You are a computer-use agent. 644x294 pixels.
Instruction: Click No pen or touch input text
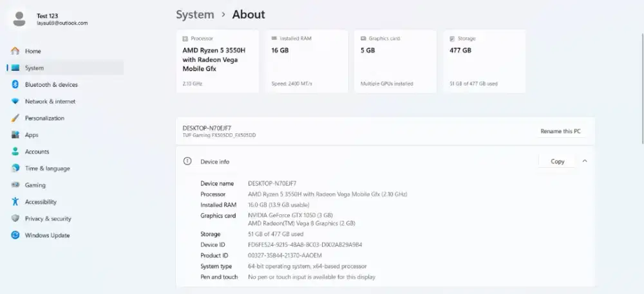pyautogui.click(x=312, y=277)
